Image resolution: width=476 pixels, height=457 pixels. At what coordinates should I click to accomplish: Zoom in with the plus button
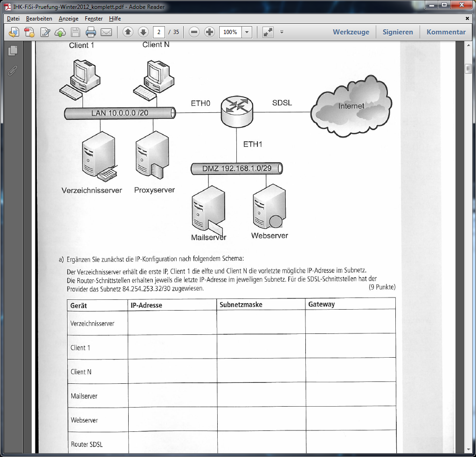209,32
